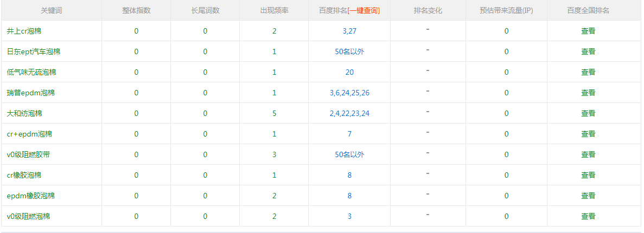The image size is (644, 233).
Task: Open keyword 低气味无硫泡棉
Action: (31, 72)
